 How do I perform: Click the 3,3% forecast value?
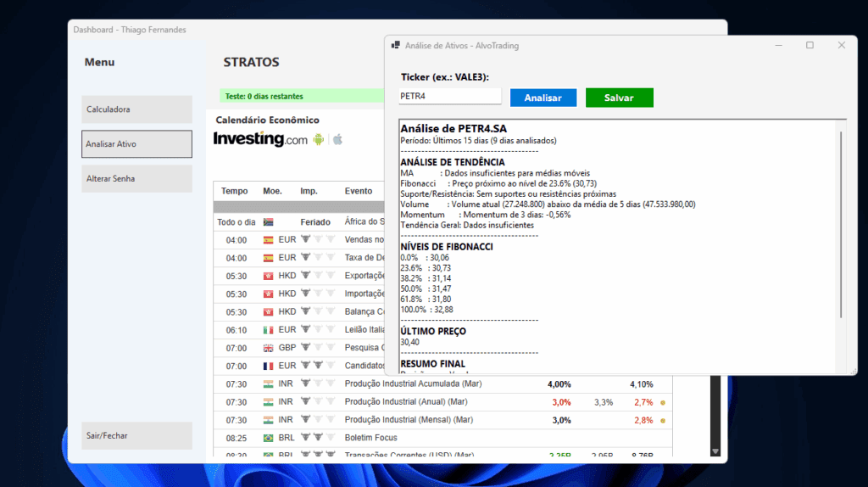(604, 402)
